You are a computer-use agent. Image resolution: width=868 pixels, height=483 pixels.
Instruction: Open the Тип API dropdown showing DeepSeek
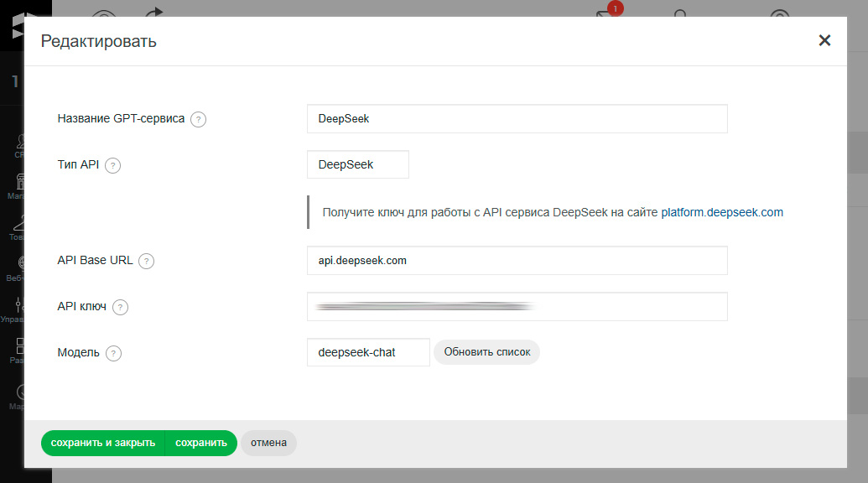[x=358, y=164]
